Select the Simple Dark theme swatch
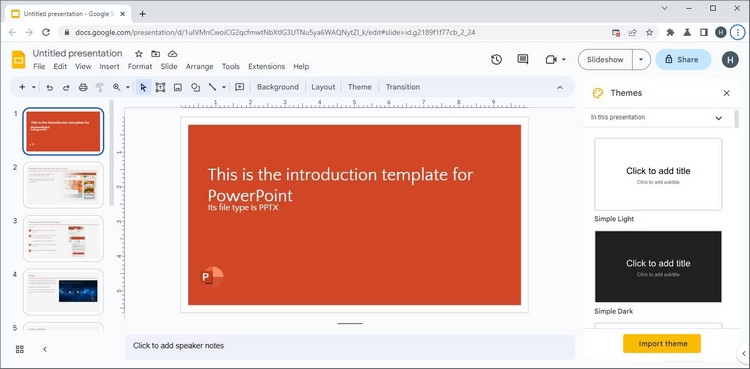The image size is (750, 369). tap(658, 267)
